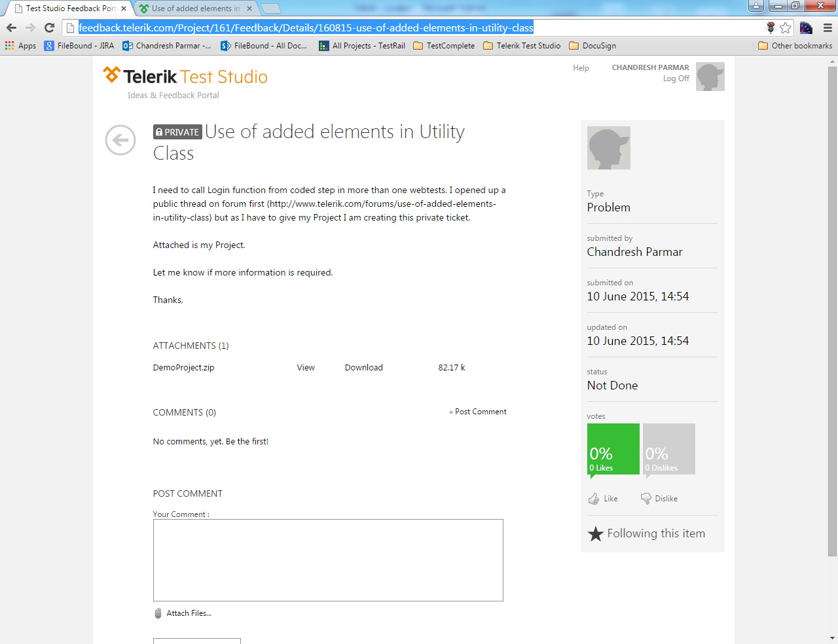Viewport: 838px width, 644px height.
Task: View the DemoProject.zip attachment
Action: point(306,368)
